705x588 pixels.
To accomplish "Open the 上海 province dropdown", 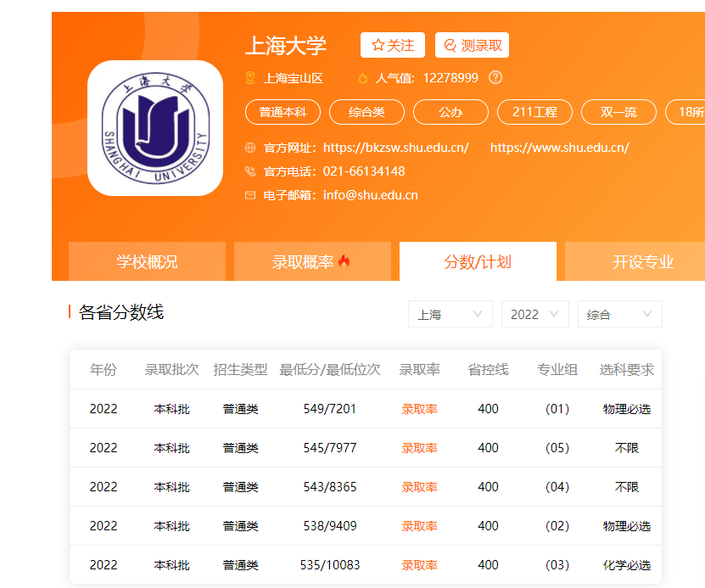I will [450, 314].
